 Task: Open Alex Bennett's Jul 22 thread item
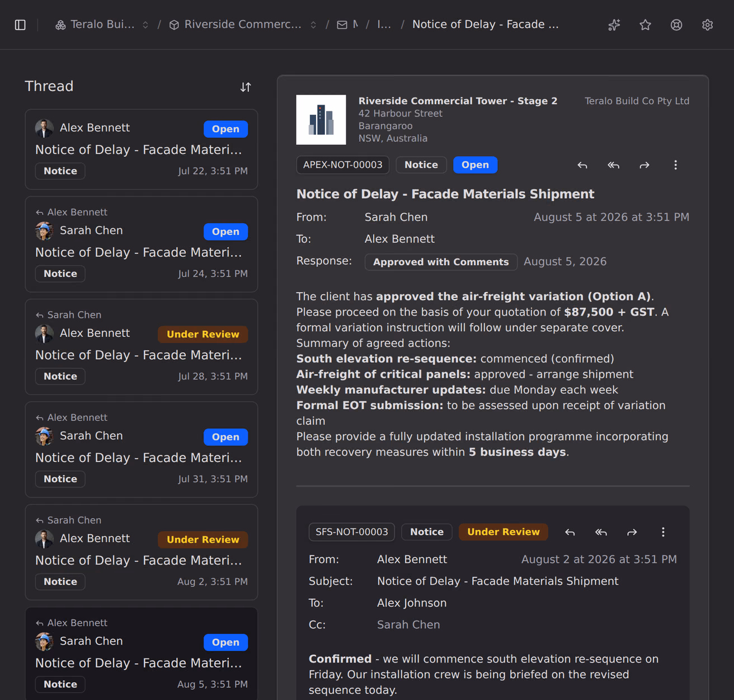point(142,149)
